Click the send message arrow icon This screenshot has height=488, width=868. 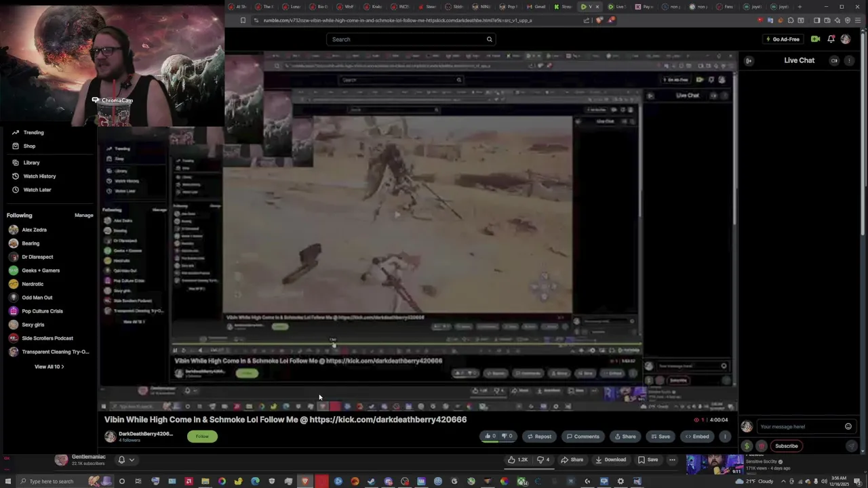click(852, 446)
